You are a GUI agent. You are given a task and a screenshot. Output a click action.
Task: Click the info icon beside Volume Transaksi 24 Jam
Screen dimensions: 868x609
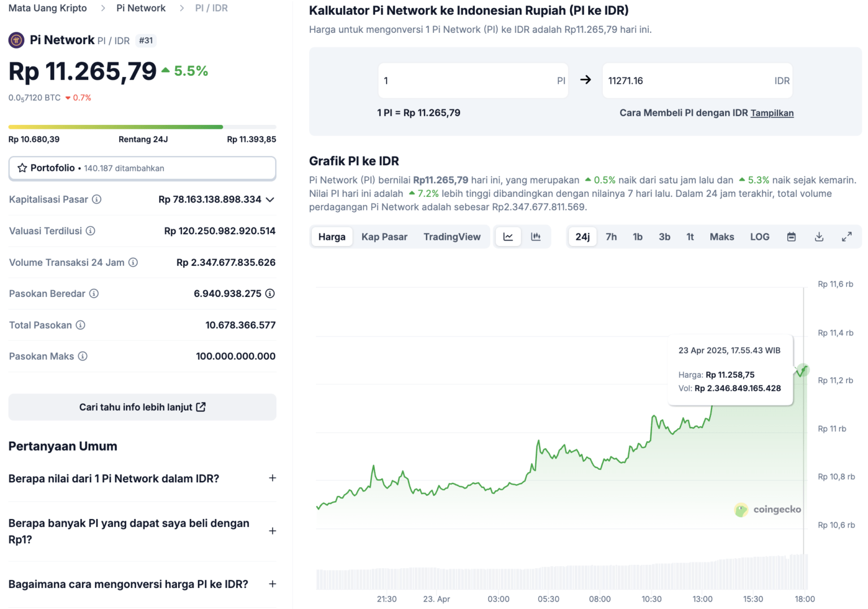[x=133, y=262]
